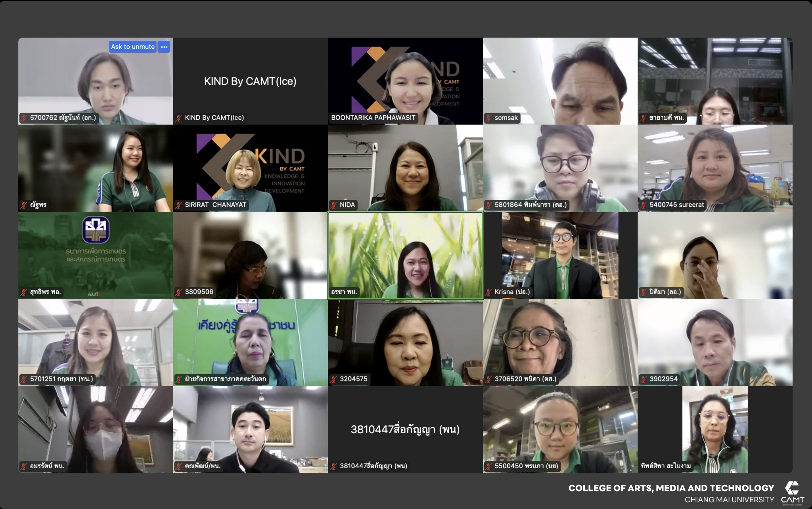Open more options menu on first tile
The image size is (812, 509).
(x=164, y=47)
